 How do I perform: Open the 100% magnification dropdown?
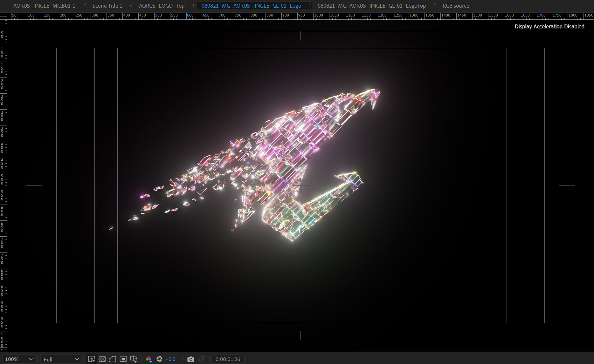pyautogui.click(x=19, y=359)
